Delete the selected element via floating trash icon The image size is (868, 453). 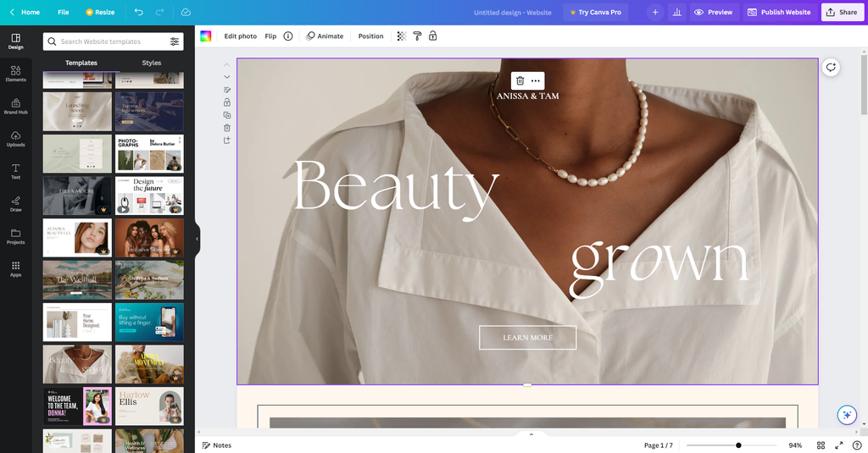click(x=520, y=80)
